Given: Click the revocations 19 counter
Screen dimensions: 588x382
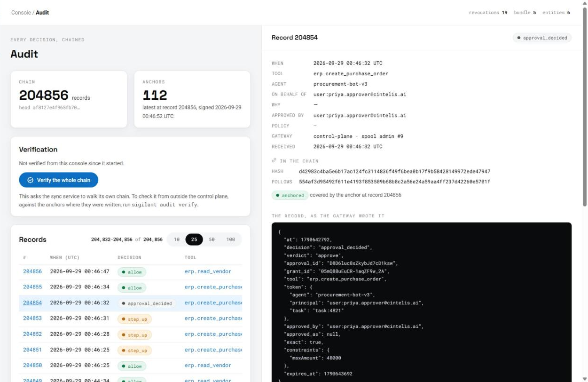Looking at the screenshot, I should click(488, 13).
